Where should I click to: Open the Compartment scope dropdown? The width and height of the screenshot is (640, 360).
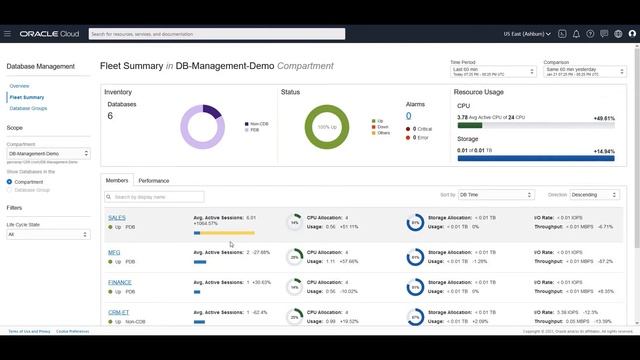(48, 153)
